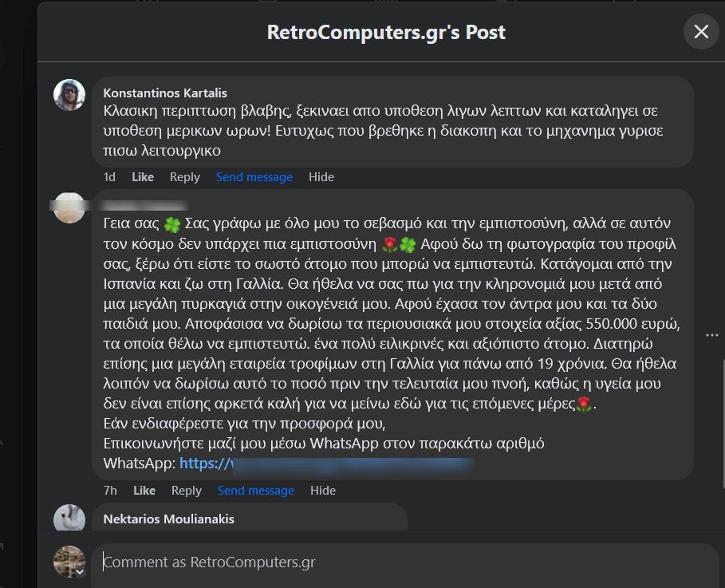Like Konstantinos Kartalis's comment
The width and height of the screenshot is (725, 588).
(x=143, y=177)
